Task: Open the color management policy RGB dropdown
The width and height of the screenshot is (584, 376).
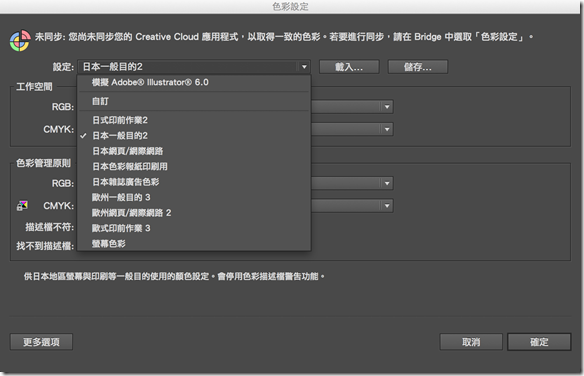Action: (352, 183)
